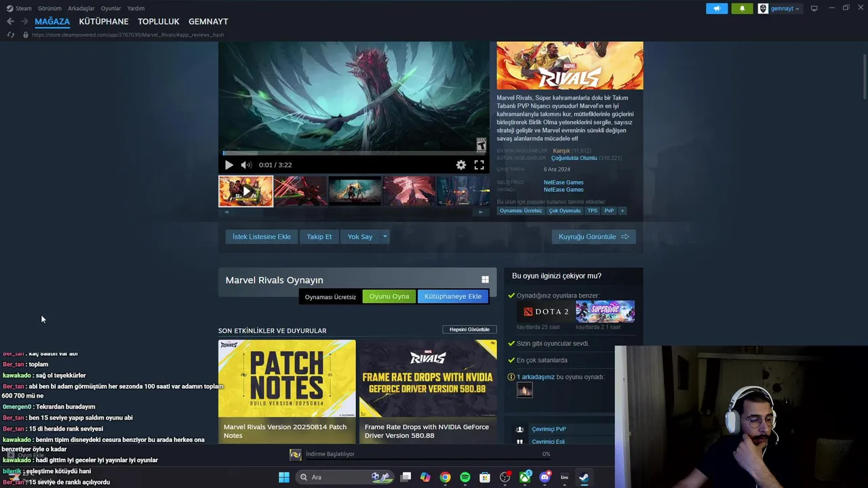
Task: Open the Windows Start menu
Action: click(284, 477)
